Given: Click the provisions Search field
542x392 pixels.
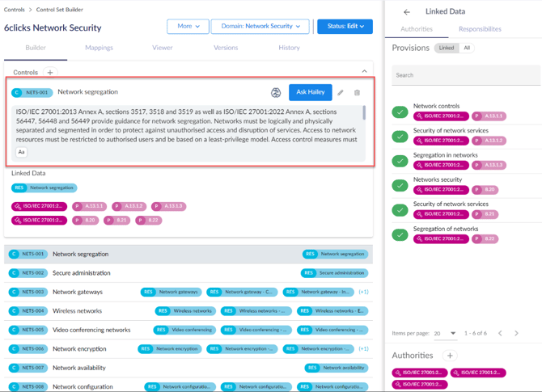Looking at the screenshot, I should (466, 75).
